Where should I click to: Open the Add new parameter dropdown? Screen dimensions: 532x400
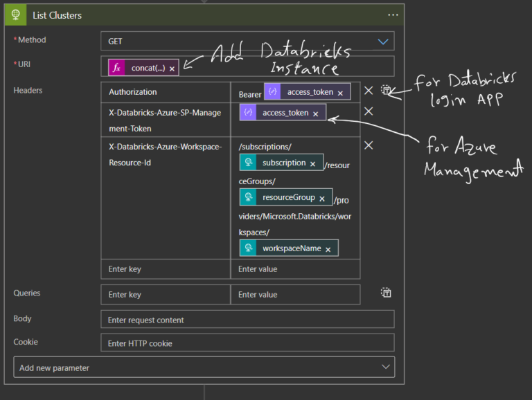click(204, 367)
